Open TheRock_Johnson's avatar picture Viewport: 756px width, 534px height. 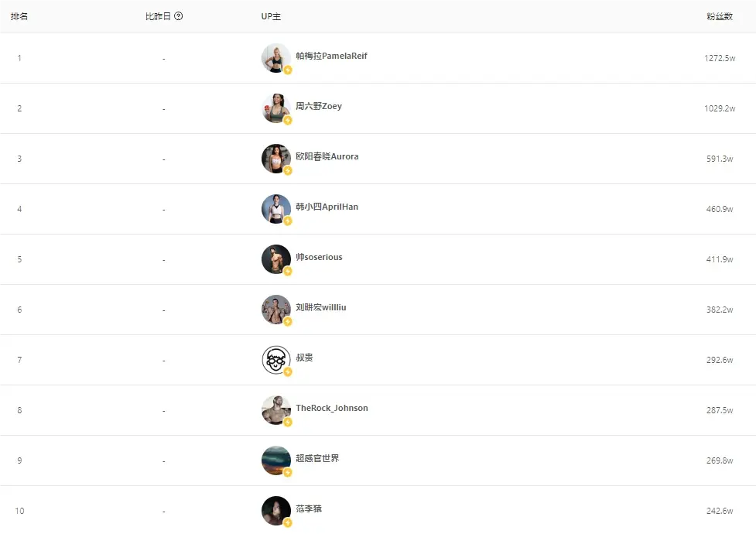[x=275, y=410]
